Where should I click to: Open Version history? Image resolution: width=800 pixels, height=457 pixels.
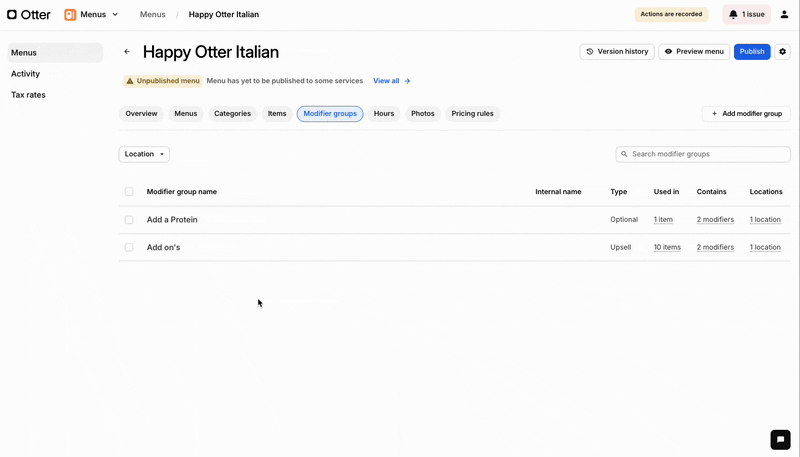tap(617, 52)
